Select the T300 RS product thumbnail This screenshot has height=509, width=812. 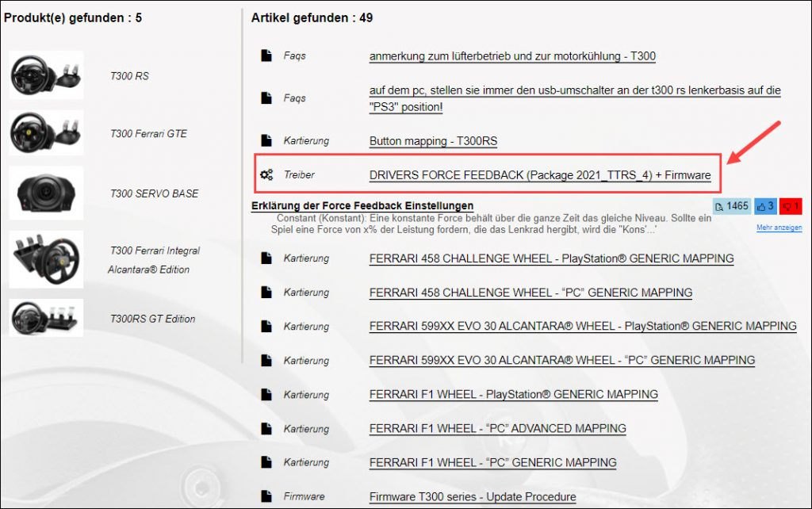[x=46, y=75]
